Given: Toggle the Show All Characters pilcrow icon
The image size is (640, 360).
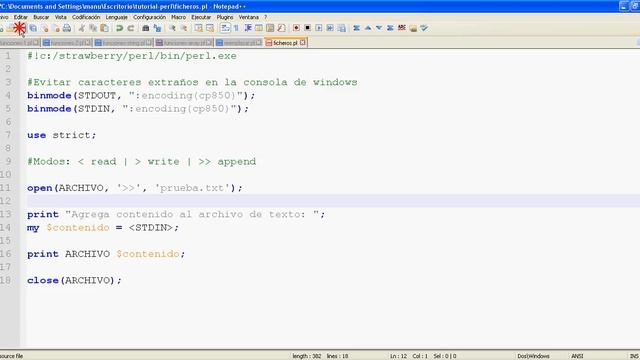Looking at the screenshot, I should click(x=236, y=28).
